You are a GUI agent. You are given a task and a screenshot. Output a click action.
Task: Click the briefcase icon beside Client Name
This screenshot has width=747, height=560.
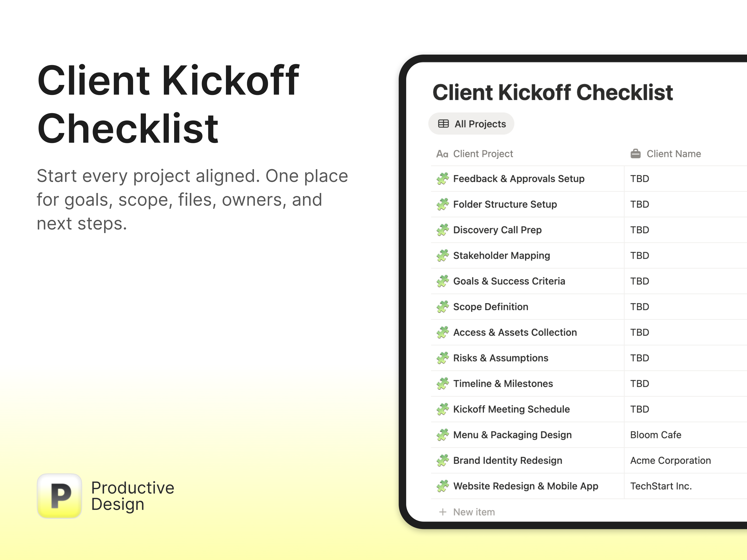[635, 154]
